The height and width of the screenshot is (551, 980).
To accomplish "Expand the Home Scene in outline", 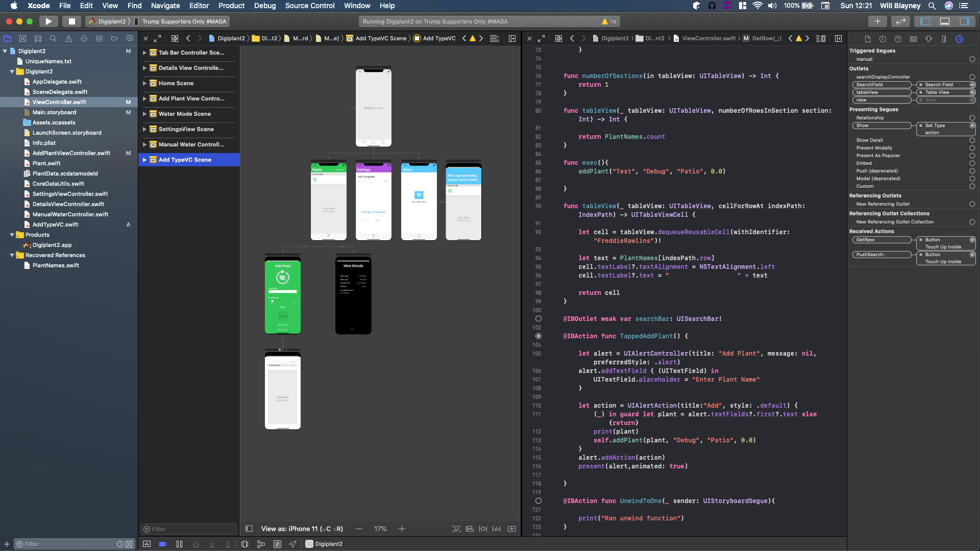I will [x=144, y=83].
